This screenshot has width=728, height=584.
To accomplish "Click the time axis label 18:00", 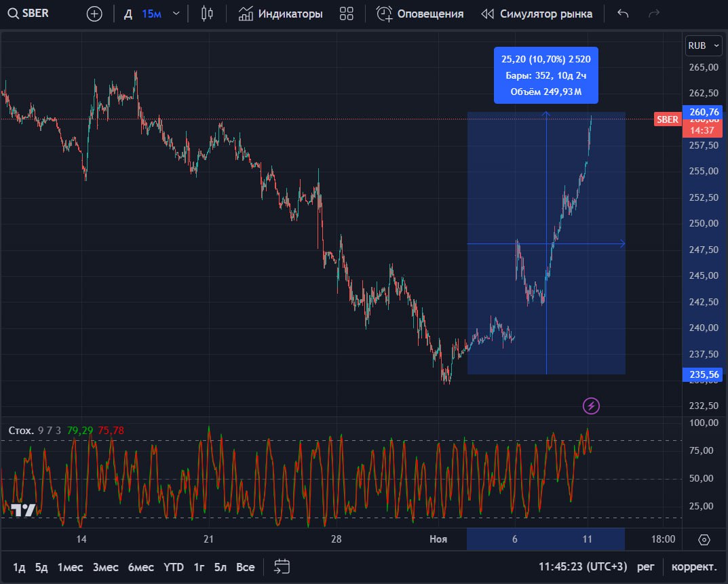I will (663, 539).
